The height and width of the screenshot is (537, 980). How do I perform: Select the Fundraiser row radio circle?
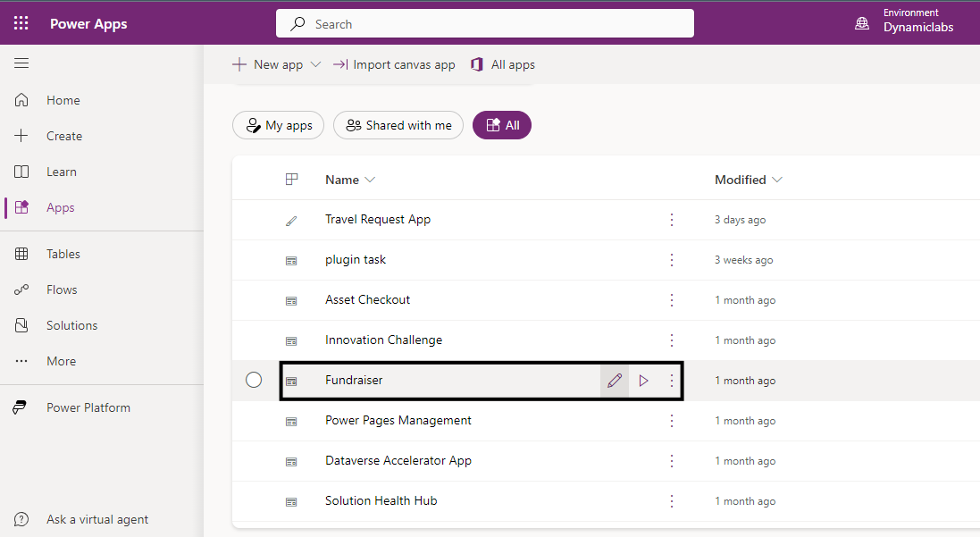point(254,381)
